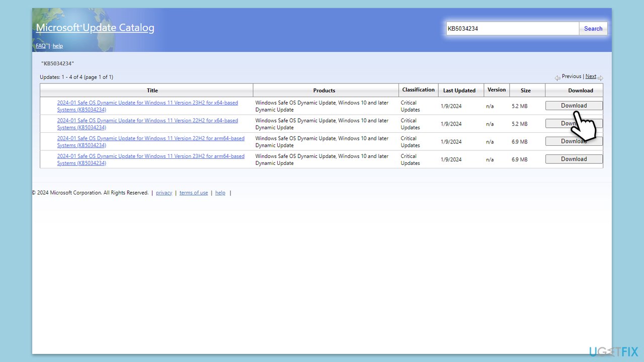The width and height of the screenshot is (644, 362).
Task: Open the FAQ link in header
Action: [x=41, y=46]
